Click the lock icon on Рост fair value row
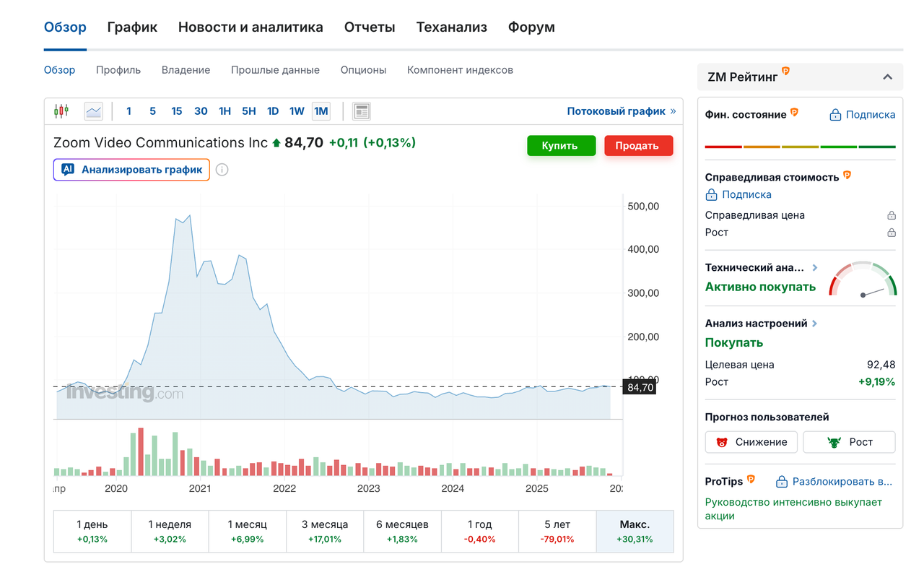This screenshot has width=924, height=580. tap(892, 233)
